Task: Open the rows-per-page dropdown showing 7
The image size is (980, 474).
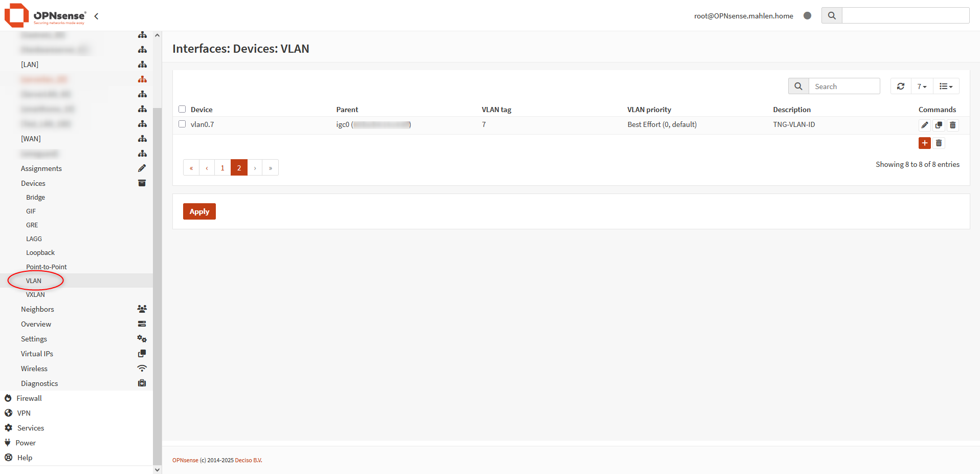Action: (x=922, y=87)
